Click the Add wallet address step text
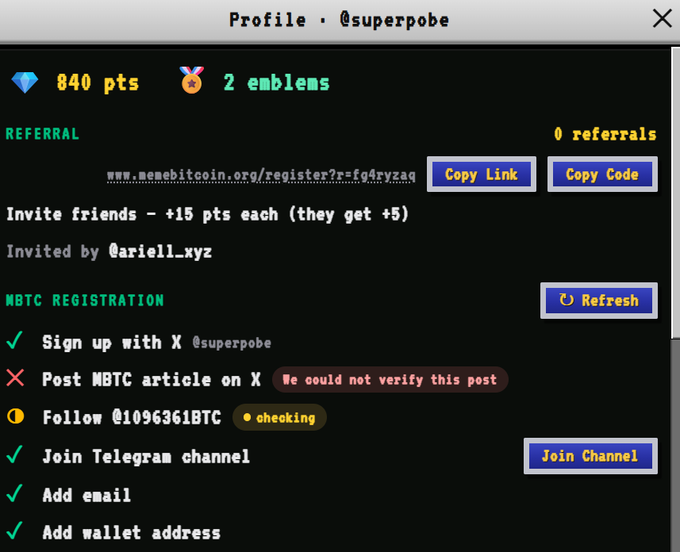 point(131,532)
